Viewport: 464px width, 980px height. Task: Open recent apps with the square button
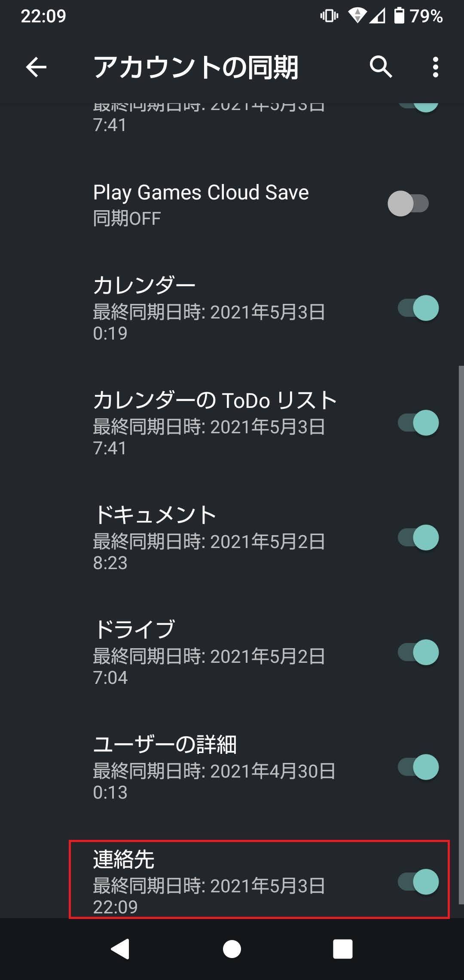coord(342,949)
